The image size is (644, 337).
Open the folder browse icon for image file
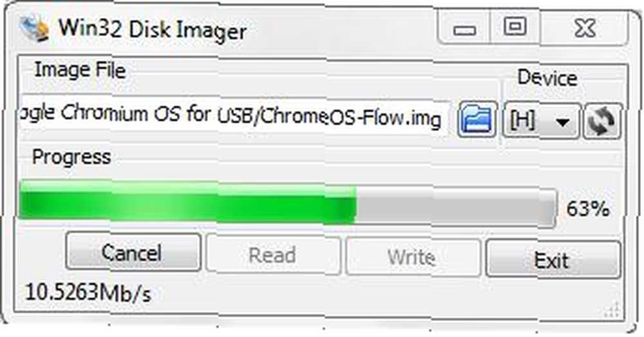477,120
